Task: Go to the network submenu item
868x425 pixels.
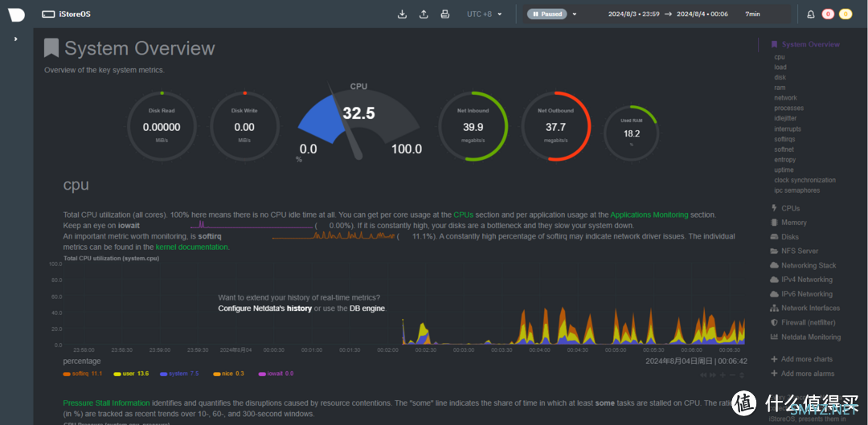Action: (x=785, y=98)
